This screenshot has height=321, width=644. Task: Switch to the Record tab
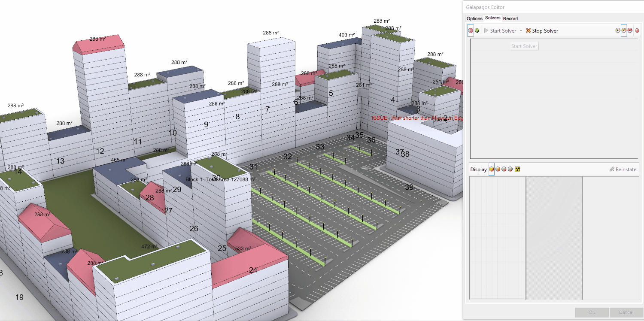click(x=510, y=18)
